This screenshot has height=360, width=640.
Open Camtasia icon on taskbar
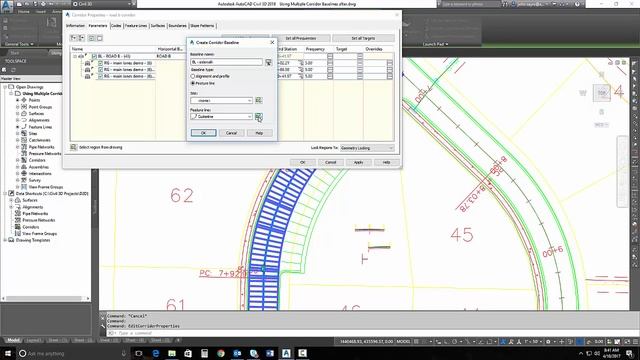(x=302, y=353)
